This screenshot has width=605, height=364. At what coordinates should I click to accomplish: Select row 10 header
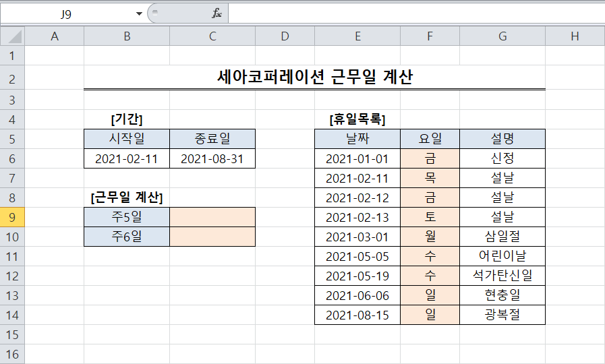click(12, 237)
